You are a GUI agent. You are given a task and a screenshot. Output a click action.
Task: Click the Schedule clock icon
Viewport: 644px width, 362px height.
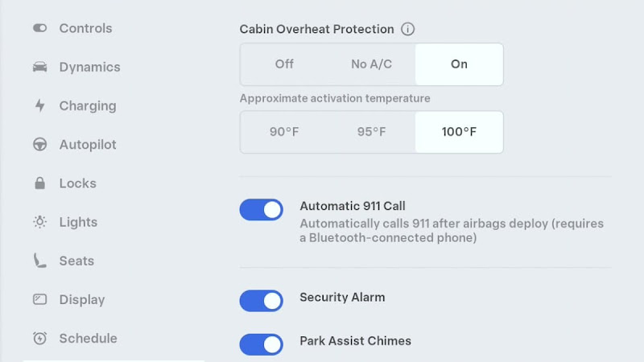(39, 338)
